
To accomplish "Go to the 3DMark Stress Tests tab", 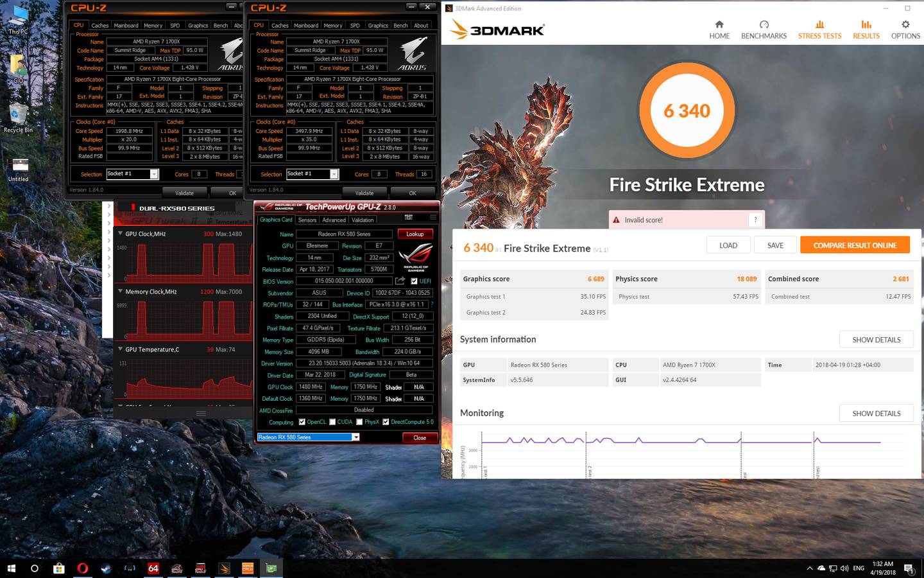I will click(819, 30).
